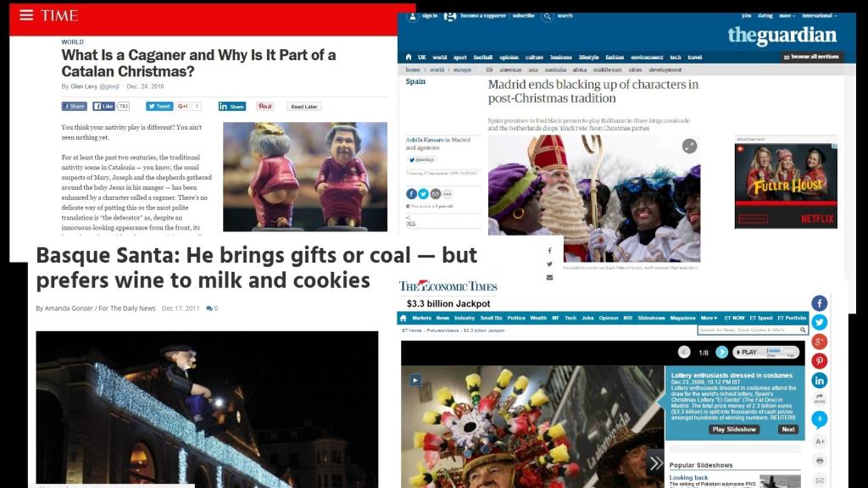The width and height of the screenshot is (868, 488).
Task: Select the 'culture' tab in Guardian navigation
Action: 534,57
